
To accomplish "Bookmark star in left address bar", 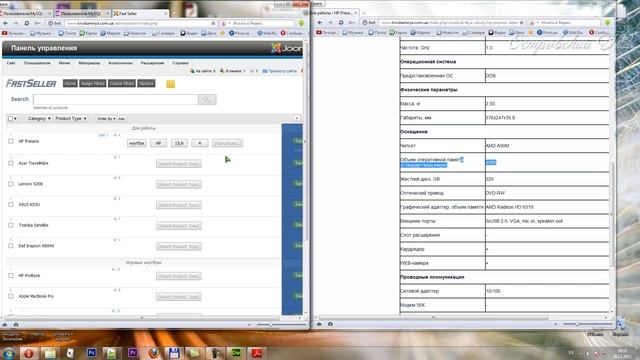I will pyautogui.click(x=213, y=23).
